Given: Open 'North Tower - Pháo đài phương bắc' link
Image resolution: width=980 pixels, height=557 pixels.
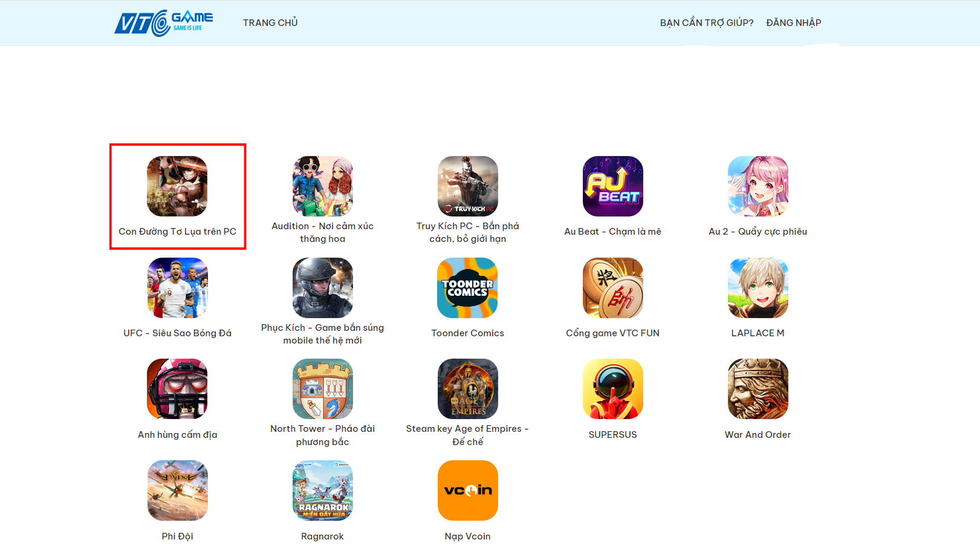Looking at the screenshot, I should (322, 435).
